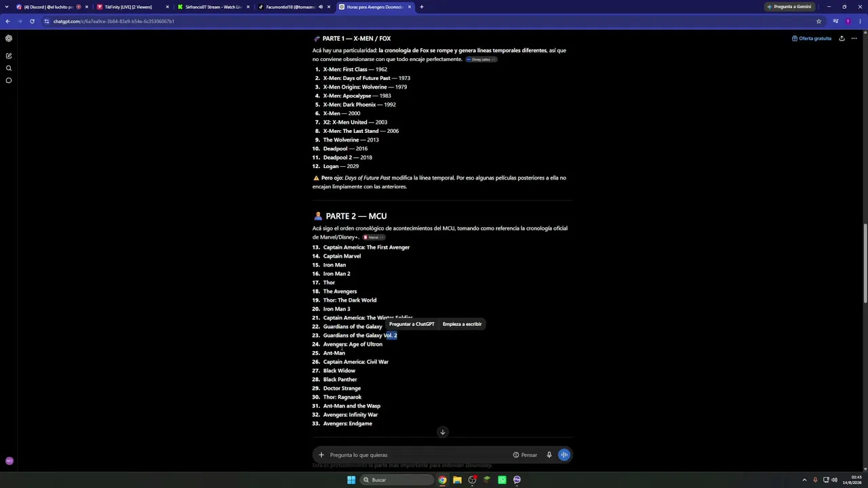
Task: Click heading PARTE 2 — MCU
Action: (x=356, y=216)
